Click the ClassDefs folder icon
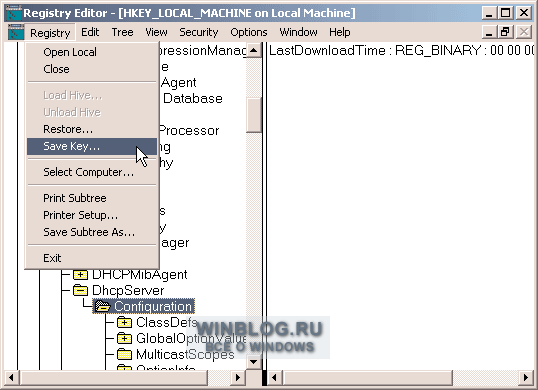 [x=124, y=322]
